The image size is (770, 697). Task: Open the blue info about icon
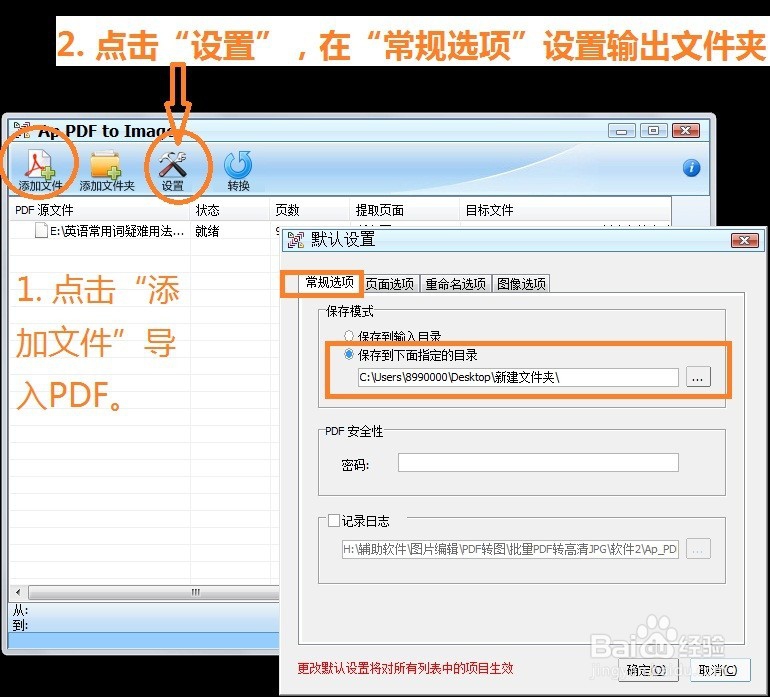click(691, 168)
